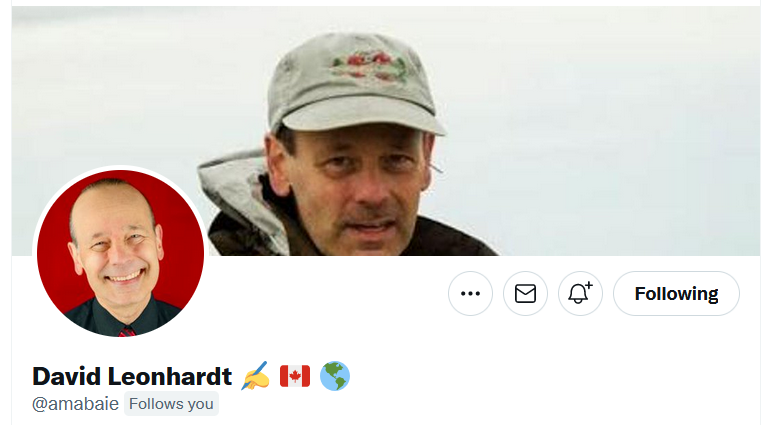Open the three-dot more options menu
Viewport: 770px width, 425px height.
470,293
